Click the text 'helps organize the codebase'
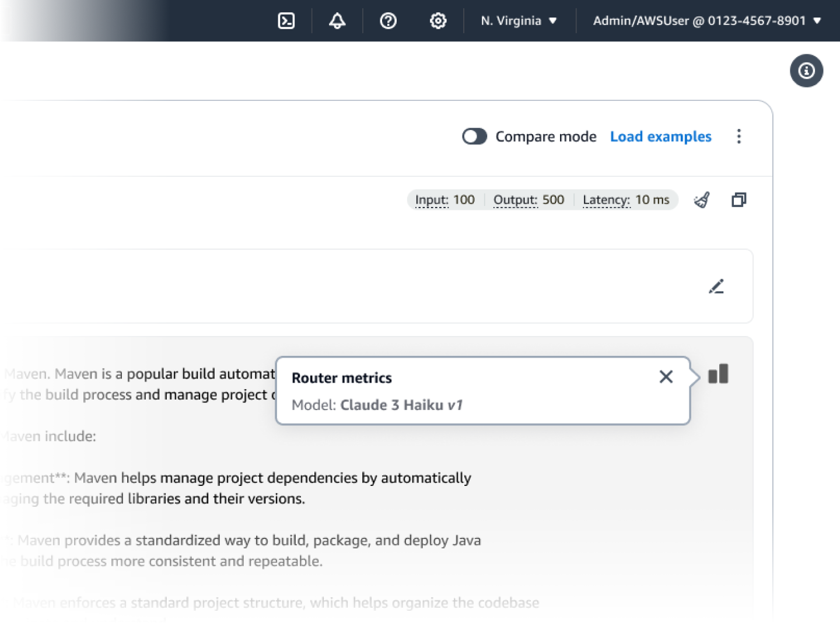The image size is (840, 623). pos(446,603)
